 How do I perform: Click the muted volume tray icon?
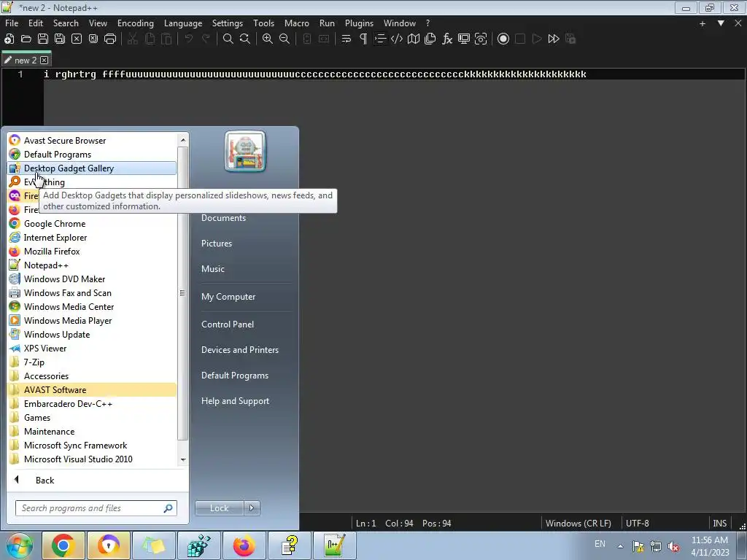[673, 546]
